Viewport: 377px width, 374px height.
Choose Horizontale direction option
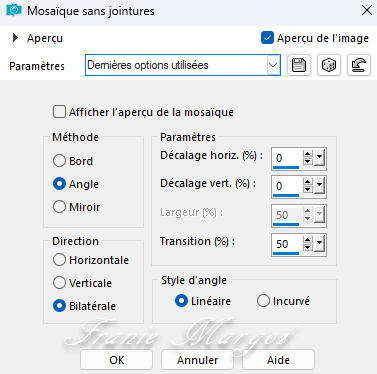pyautogui.click(x=59, y=260)
